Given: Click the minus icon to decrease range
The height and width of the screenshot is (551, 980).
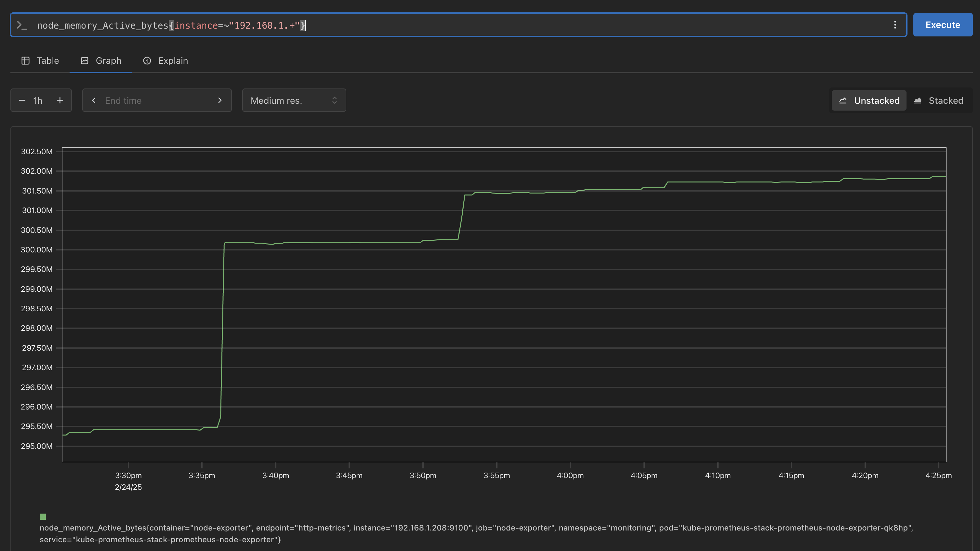Looking at the screenshot, I should tap(22, 101).
